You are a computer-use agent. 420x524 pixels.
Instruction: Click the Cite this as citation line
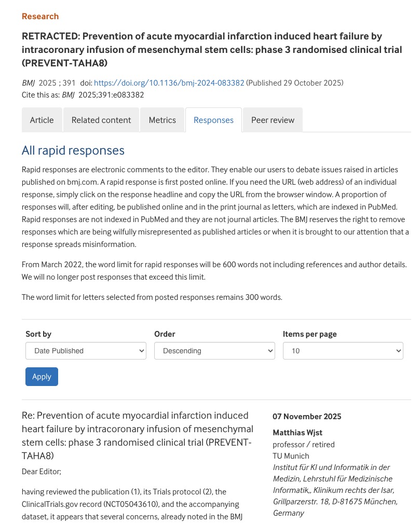pyautogui.click(x=83, y=95)
